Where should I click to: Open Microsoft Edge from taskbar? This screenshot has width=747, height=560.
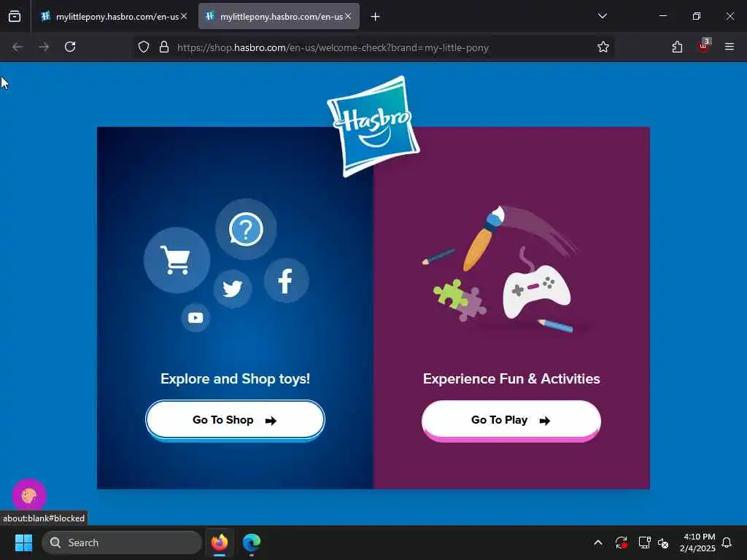click(x=252, y=542)
